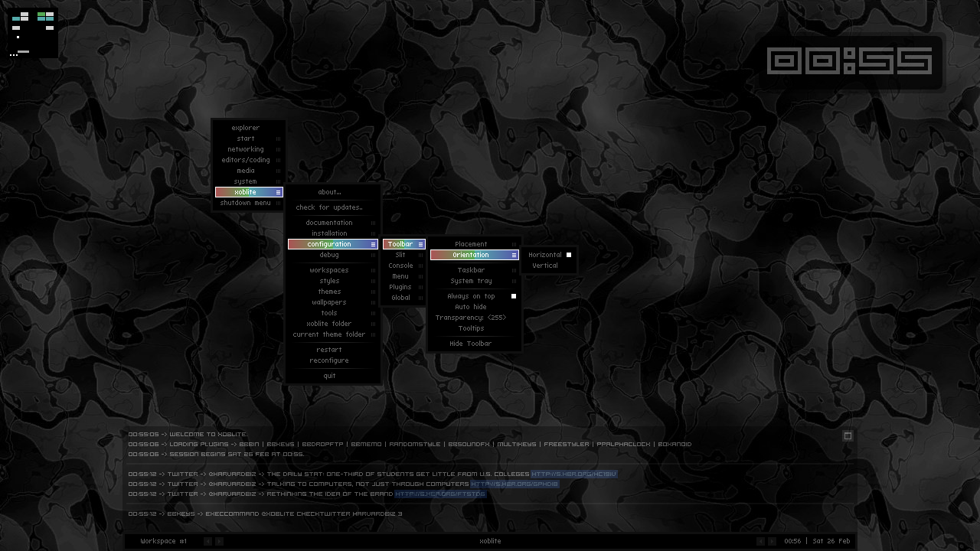The image size is (980, 551).
Task: Choose check for updates..
Action: click(x=332, y=207)
